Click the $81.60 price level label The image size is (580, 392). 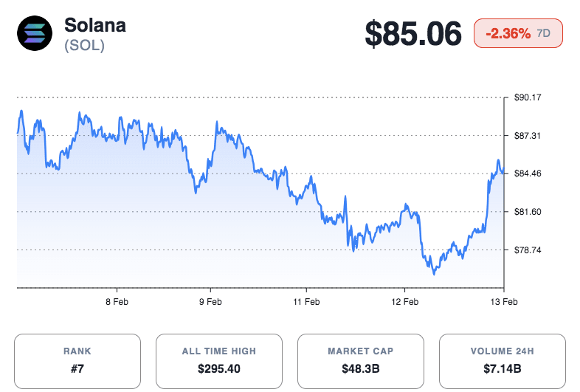pyautogui.click(x=528, y=212)
